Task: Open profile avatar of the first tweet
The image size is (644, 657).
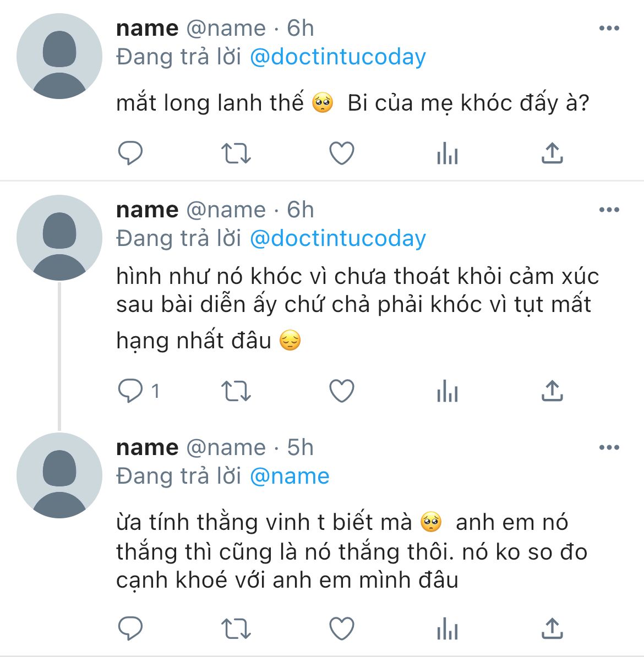Action: 59,57
